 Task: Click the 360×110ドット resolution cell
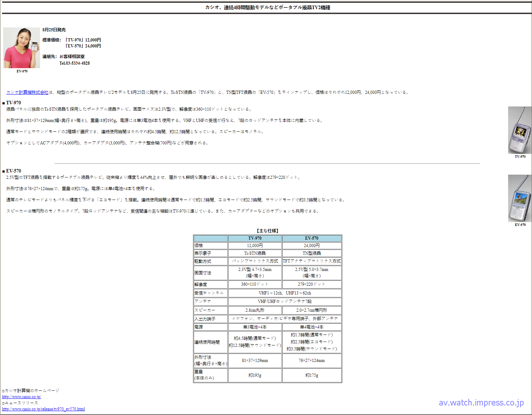tap(255, 284)
